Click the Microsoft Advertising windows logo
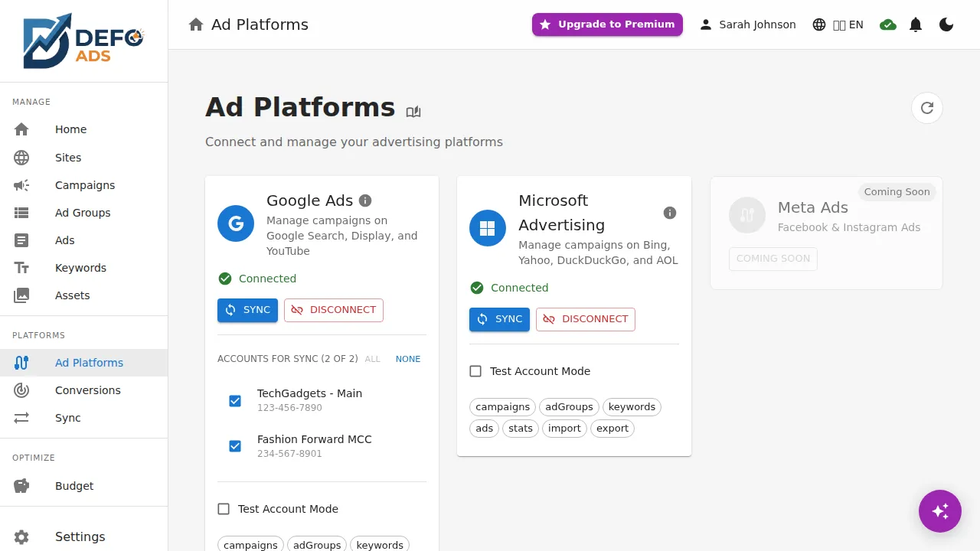 tap(488, 228)
